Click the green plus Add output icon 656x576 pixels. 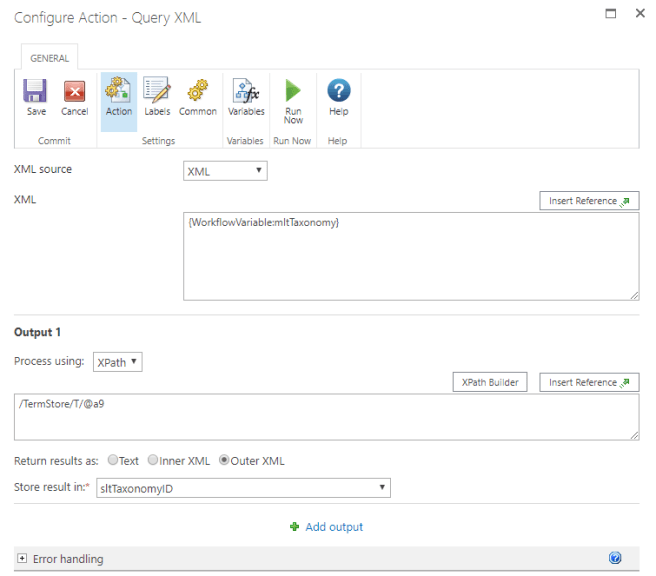[295, 527]
